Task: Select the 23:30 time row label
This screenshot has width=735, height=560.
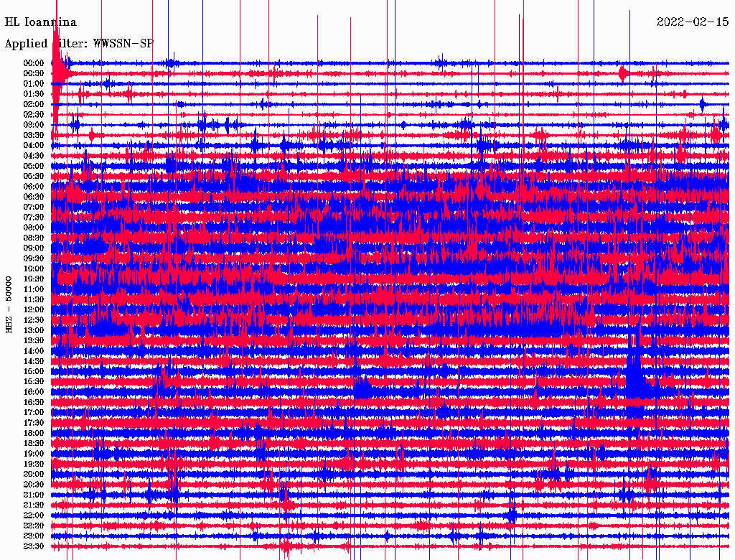Action: click(x=34, y=546)
